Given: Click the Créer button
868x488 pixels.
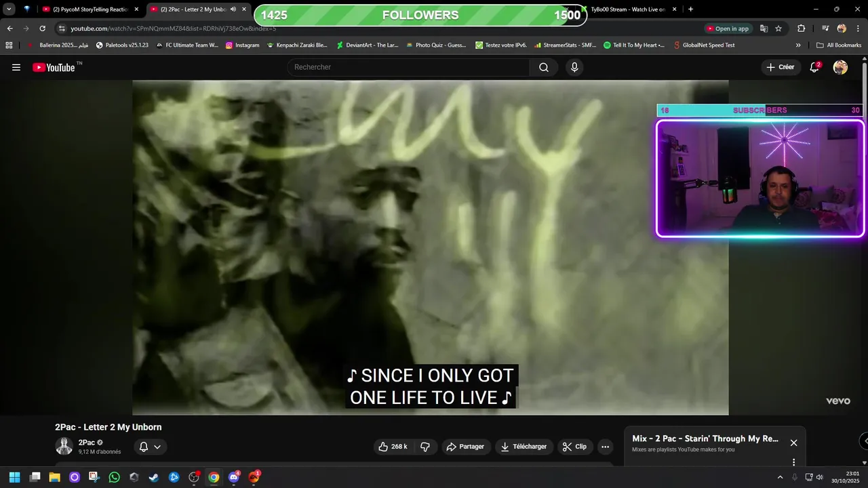Looking at the screenshot, I should pos(780,67).
